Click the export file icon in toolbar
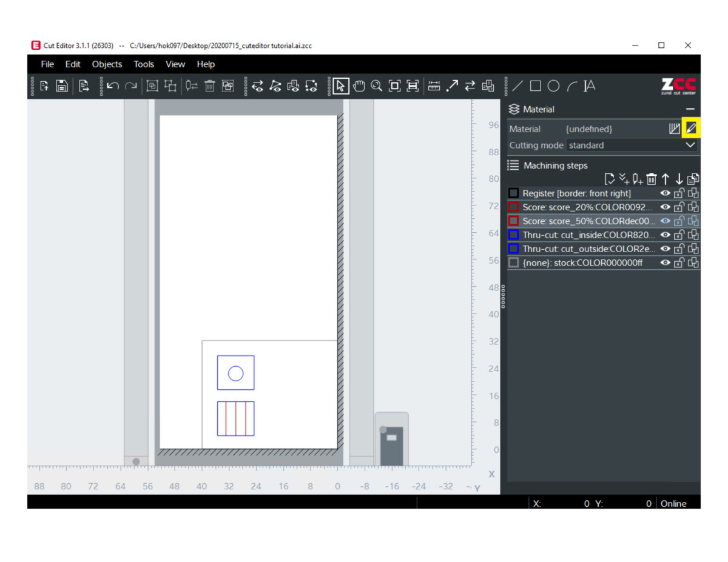 pos(84,86)
